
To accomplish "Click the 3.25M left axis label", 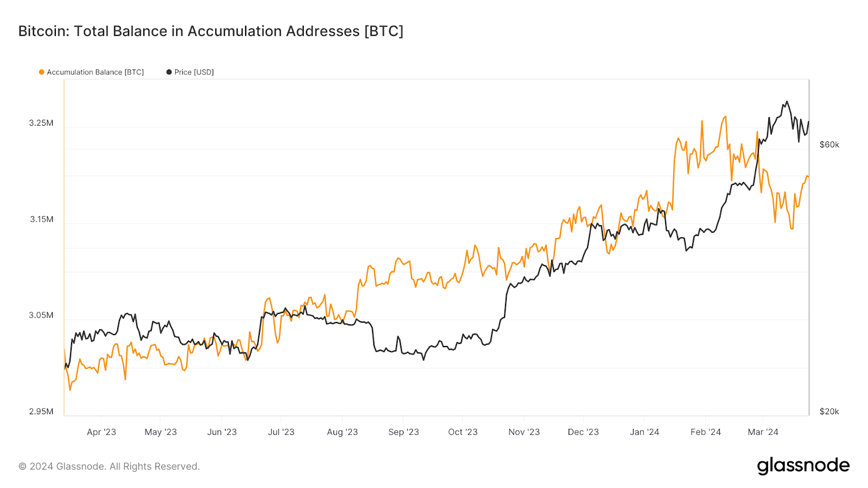I will pos(41,123).
